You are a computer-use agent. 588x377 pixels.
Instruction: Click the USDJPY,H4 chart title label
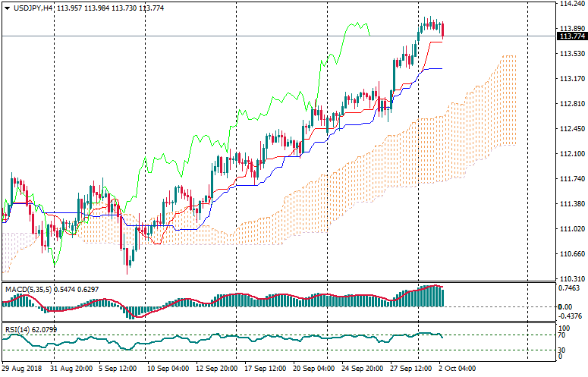pyautogui.click(x=33, y=7)
